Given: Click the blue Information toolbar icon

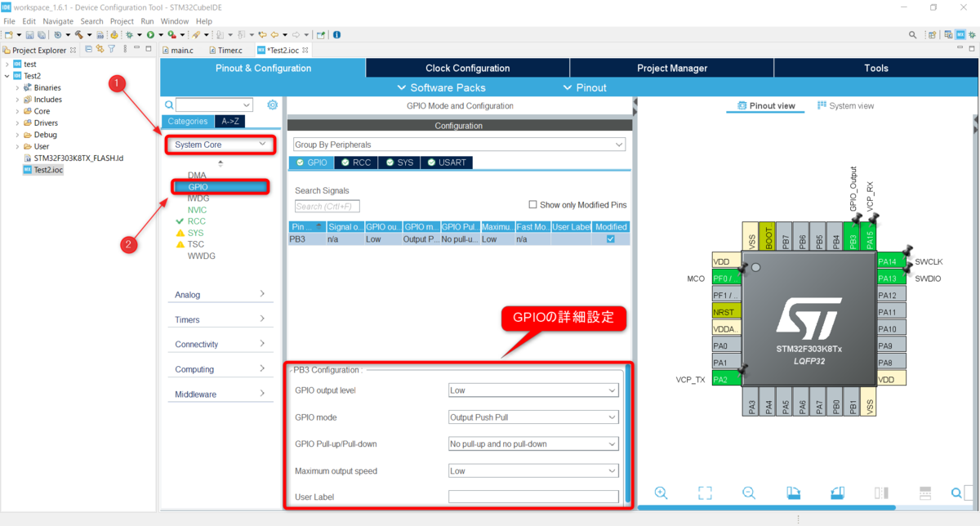Looking at the screenshot, I should coord(337,35).
